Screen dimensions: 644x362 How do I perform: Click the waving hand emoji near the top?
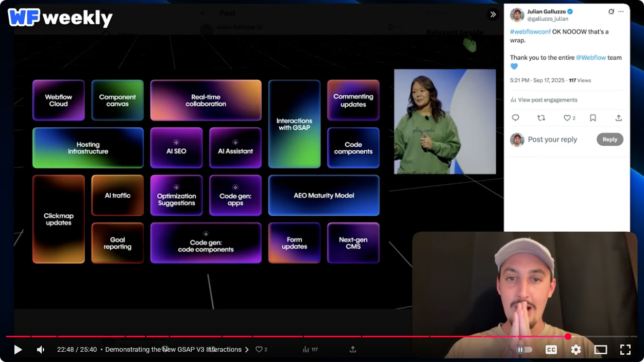click(469, 45)
